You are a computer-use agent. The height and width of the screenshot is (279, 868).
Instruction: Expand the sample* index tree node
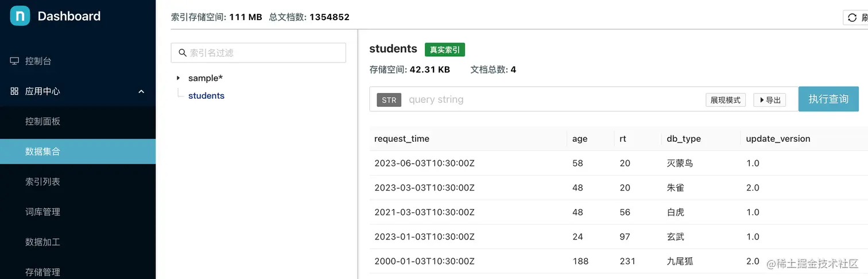coord(179,78)
